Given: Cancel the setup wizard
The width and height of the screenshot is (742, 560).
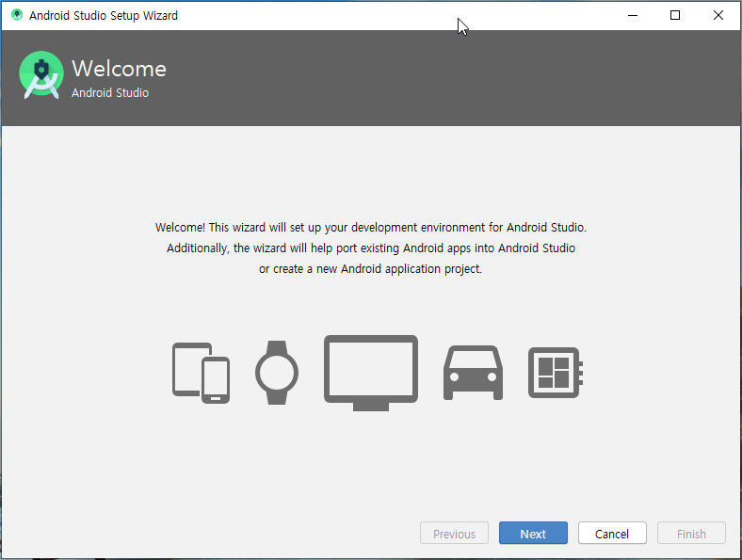Looking at the screenshot, I should tap(612, 533).
